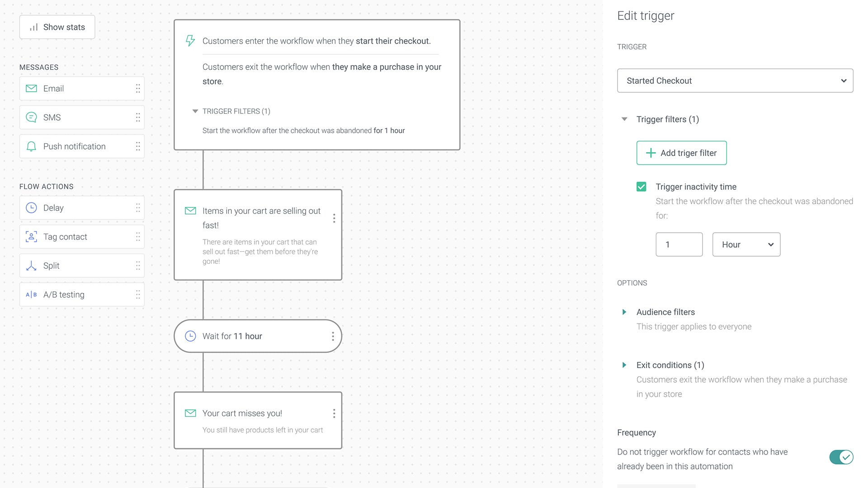Click the Delay clock icon
The width and height of the screenshot is (868, 488).
point(31,208)
